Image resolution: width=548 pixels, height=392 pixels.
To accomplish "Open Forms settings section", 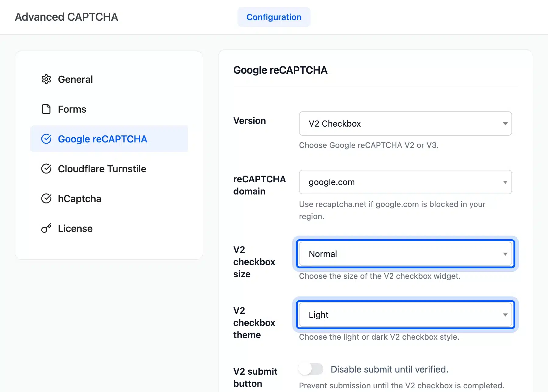I will point(109,109).
